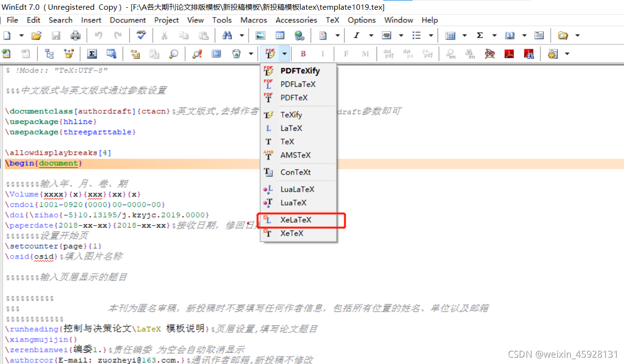Click the scissors Cut icon
The width and height of the screenshot is (624, 364).
click(165, 36)
